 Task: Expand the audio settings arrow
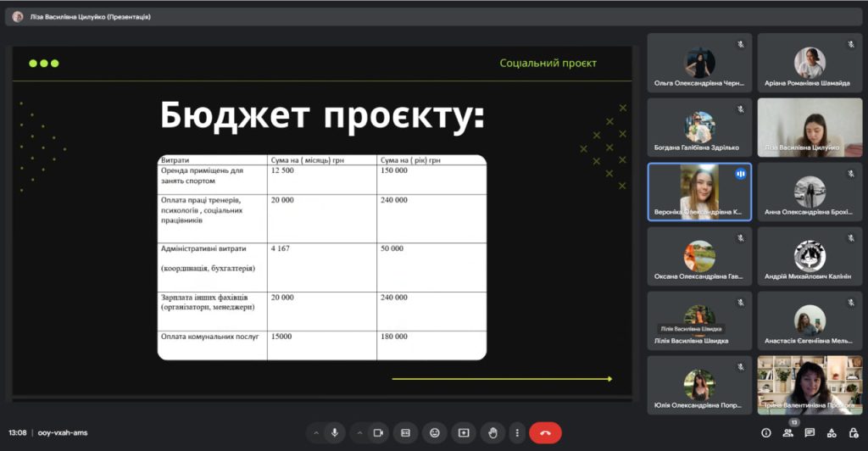click(316, 432)
